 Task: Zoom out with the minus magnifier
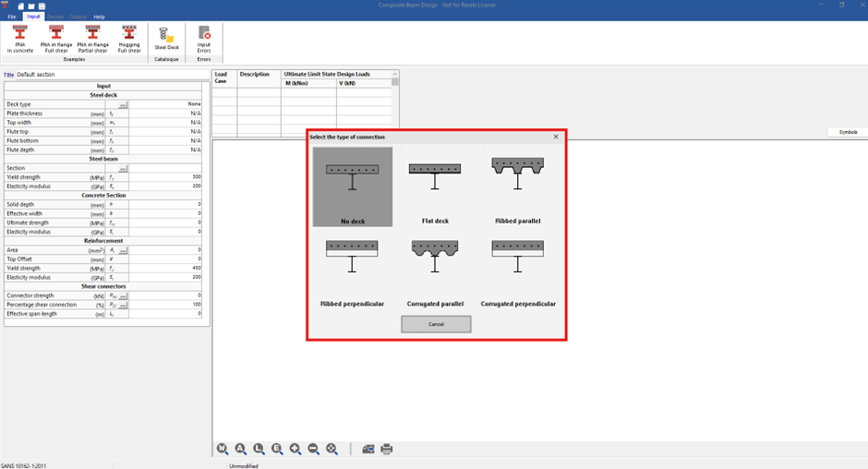point(314,449)
